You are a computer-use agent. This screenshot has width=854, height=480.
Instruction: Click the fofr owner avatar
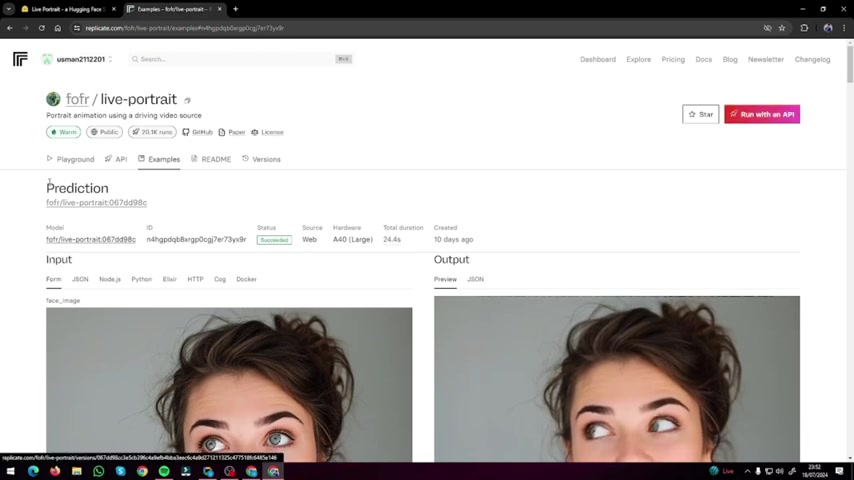pyautogui.click(x=53, y=99)
